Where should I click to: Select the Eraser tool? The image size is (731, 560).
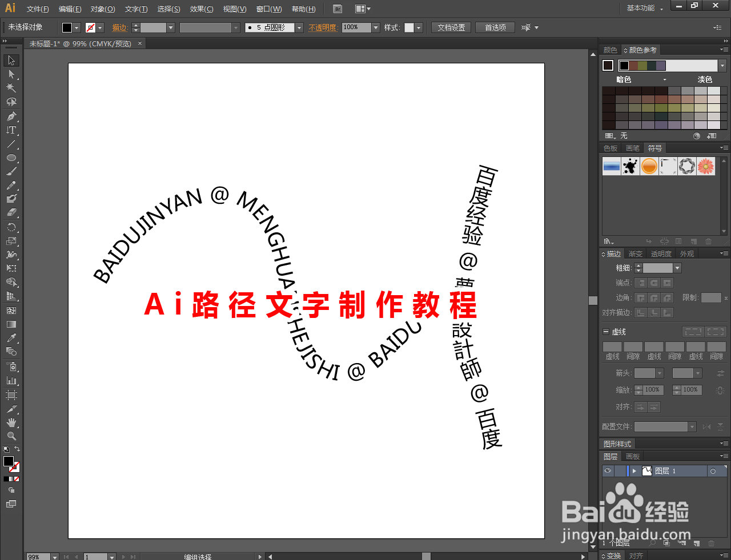click(x=11, y=212)
